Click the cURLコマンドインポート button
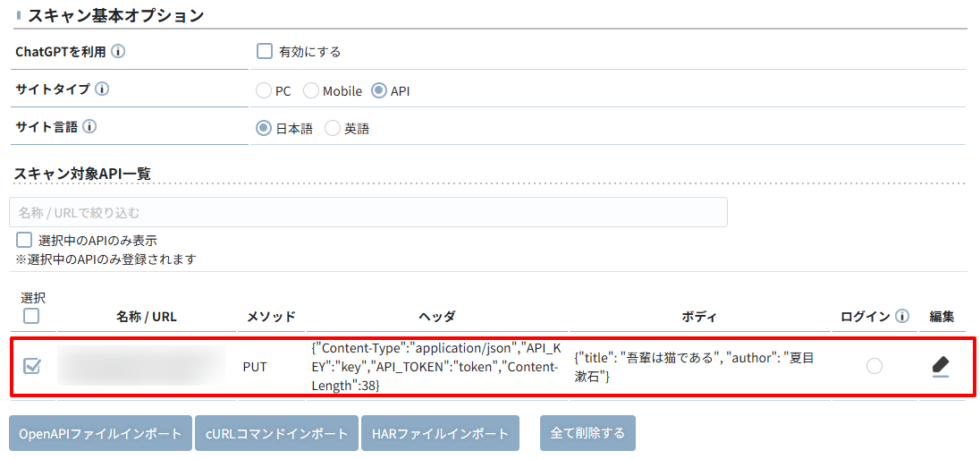This screenshot has height=459, width=980. [x=276, y=433]
